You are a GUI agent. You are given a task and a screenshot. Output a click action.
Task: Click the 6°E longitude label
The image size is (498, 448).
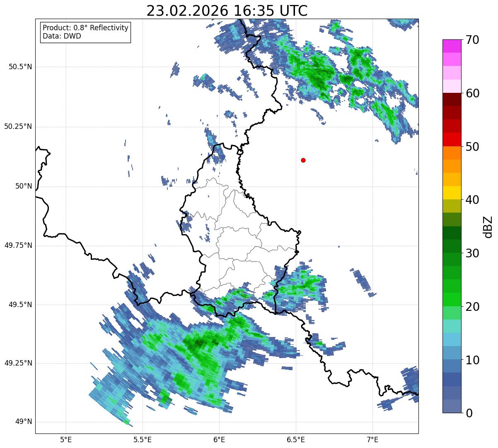[219, 439]
